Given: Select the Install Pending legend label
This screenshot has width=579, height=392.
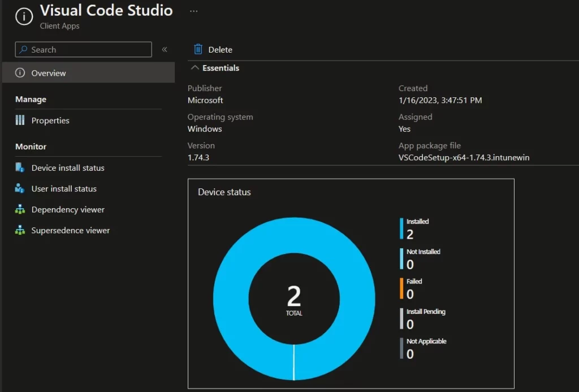Looking at the screenshot, I should pyautogui.click(x=426, y=312).
